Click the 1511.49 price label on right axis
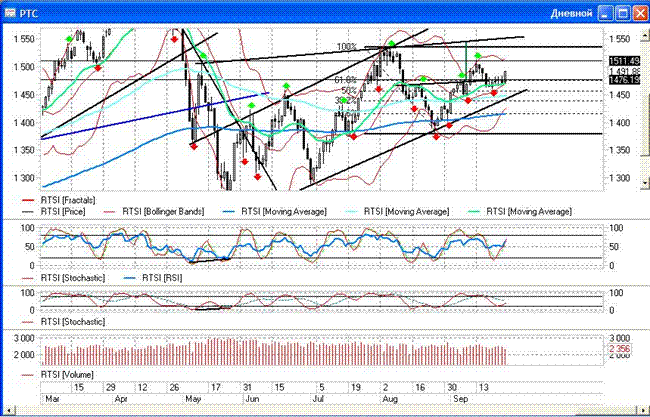The height and width of the screenshot is (417, 650). pos(624,61)
